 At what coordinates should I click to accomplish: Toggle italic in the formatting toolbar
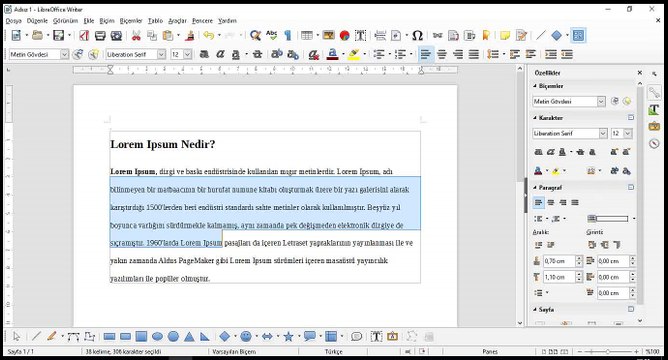[x=220, y=55]
